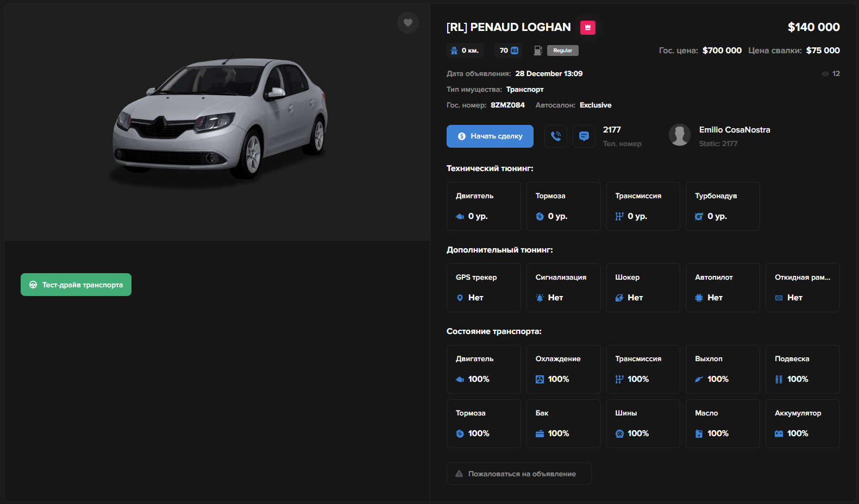This screenshot has width=859, height=504.
Task: Click the Сигнализация alarm card
Action: click(563, 288)
